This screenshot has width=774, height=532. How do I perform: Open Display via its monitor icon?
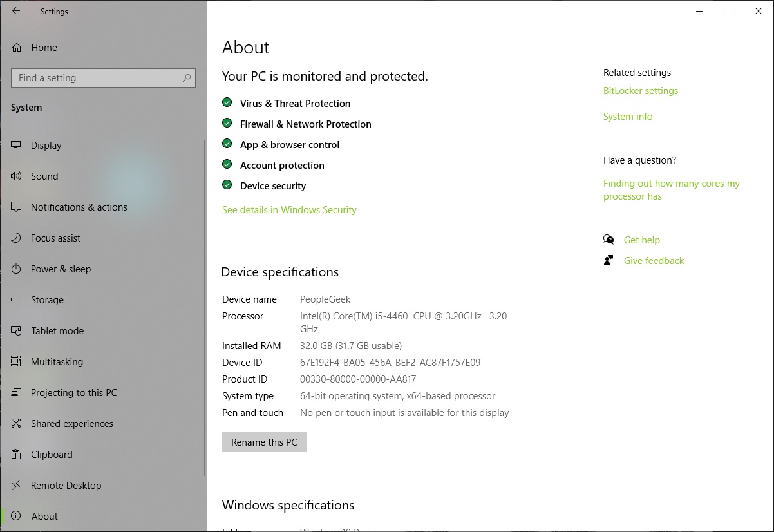(x=17, y=146)
